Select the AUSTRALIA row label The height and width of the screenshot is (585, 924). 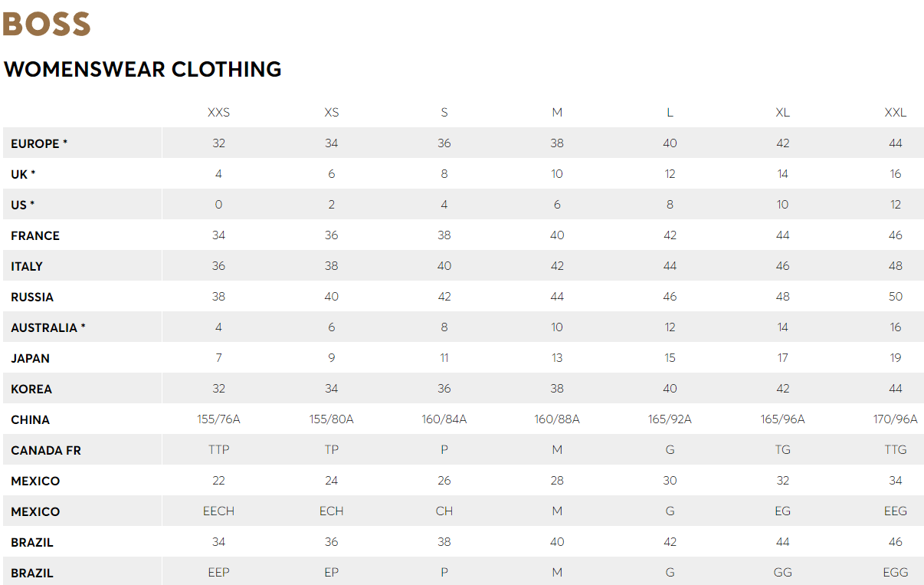(x=48, y=327)
